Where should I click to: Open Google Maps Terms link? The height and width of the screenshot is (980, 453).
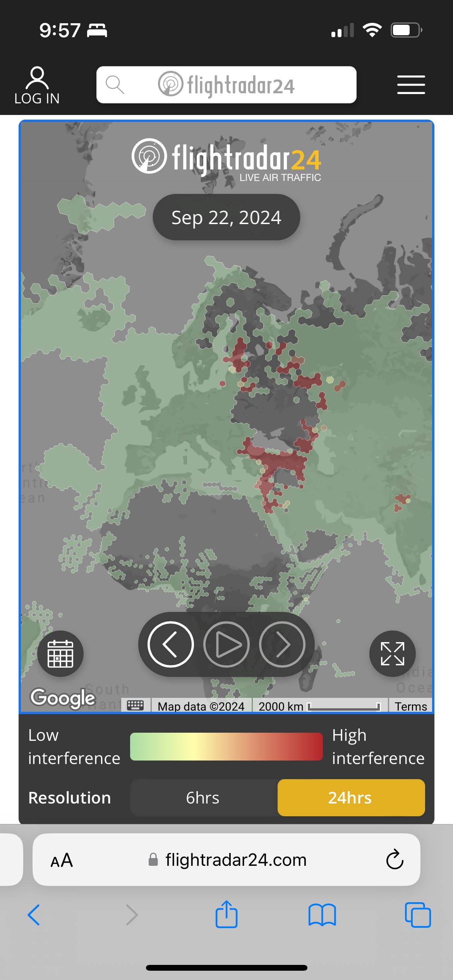pyautogui.click(x=410, y=706)
